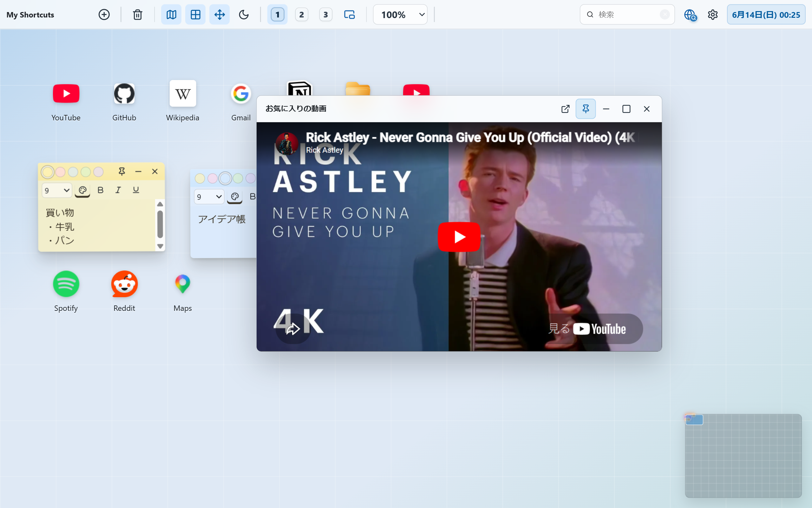Click the globe search engine icon
This screenshot has width=812, height=508.
click(690, 15)
